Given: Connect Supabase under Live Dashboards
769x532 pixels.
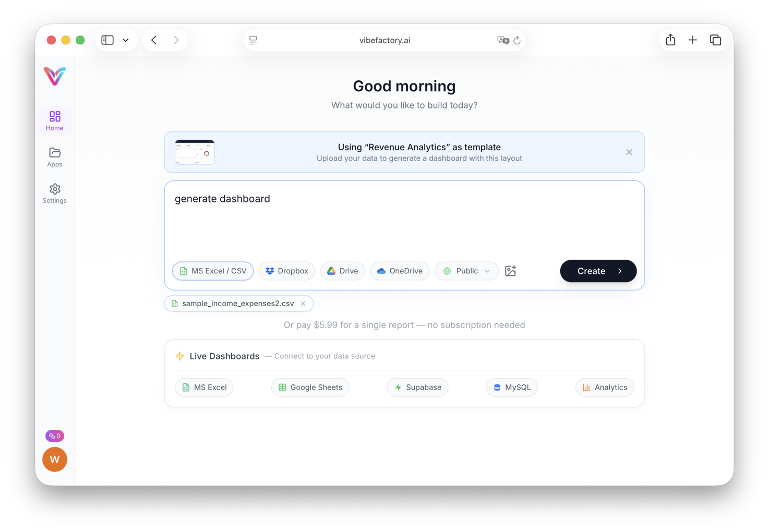Looking at the screenshot, I should click(417, 387).
